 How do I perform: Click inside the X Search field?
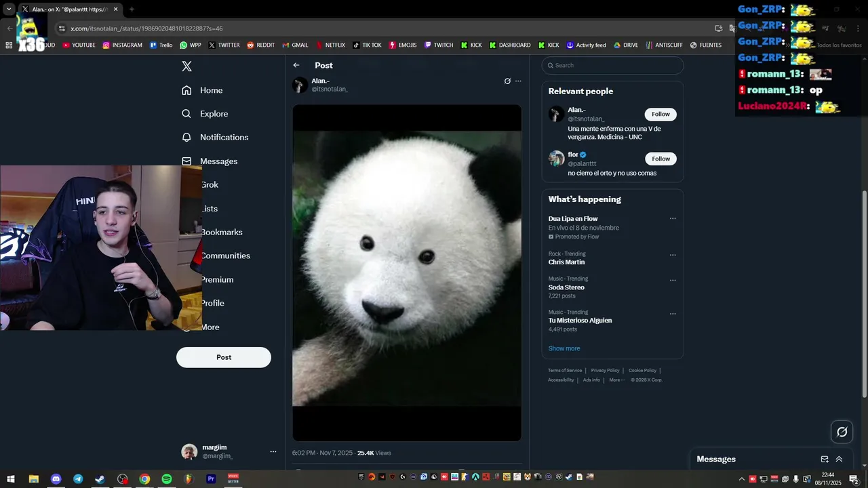pyautogui.click(x=612, y=65)
